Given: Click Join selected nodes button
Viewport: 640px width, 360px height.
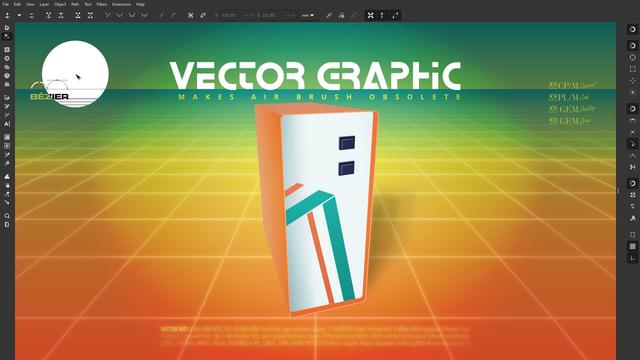Looking at the screenshot, I should 48,15.
